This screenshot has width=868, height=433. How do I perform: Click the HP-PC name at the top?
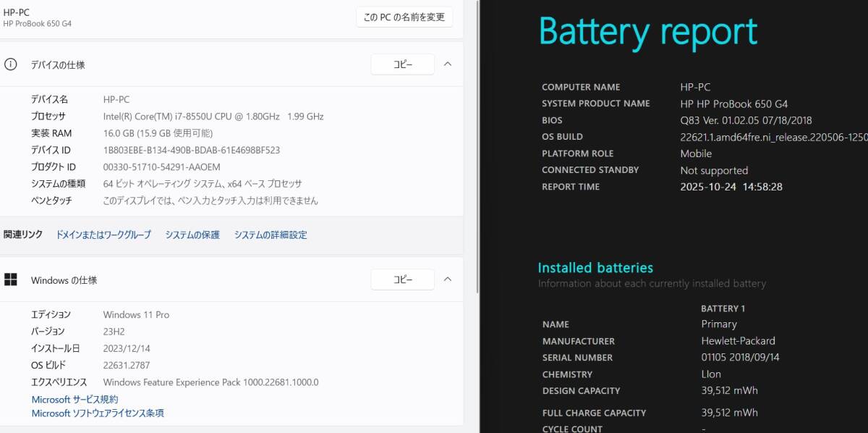(17, 12)
